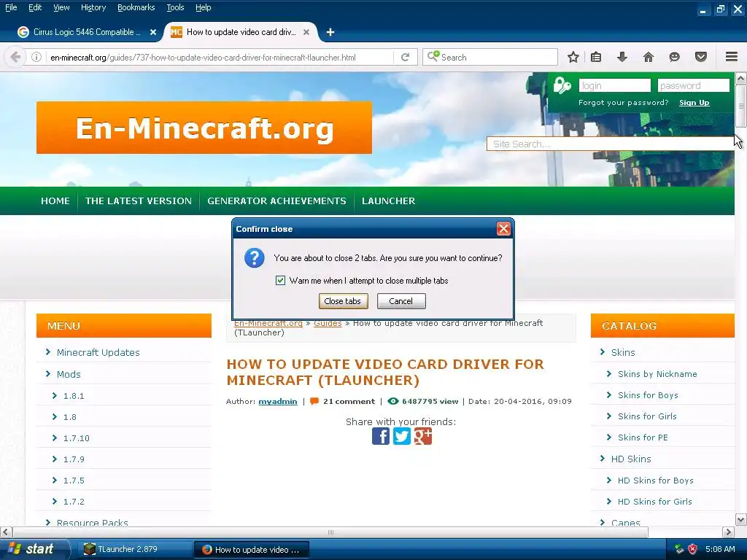
Task: Click arrow beside HD Skins for Girls
Action: 609,501
